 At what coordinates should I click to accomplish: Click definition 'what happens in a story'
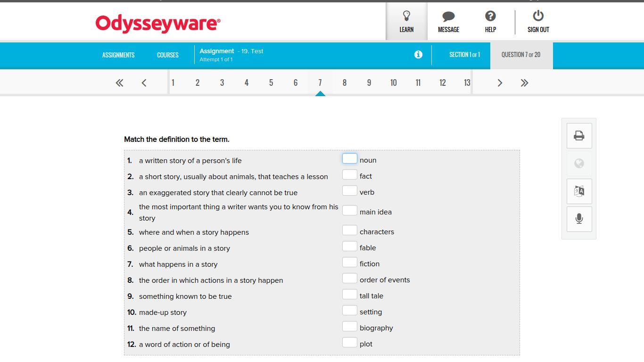[178, 264]
